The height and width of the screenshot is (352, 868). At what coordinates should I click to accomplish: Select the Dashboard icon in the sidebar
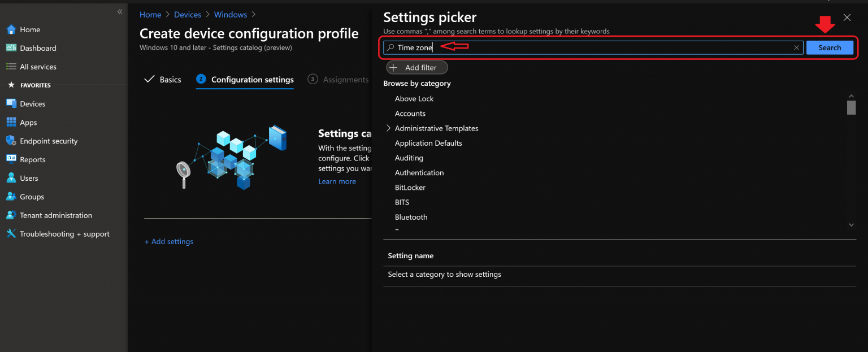tap(11, 48)
